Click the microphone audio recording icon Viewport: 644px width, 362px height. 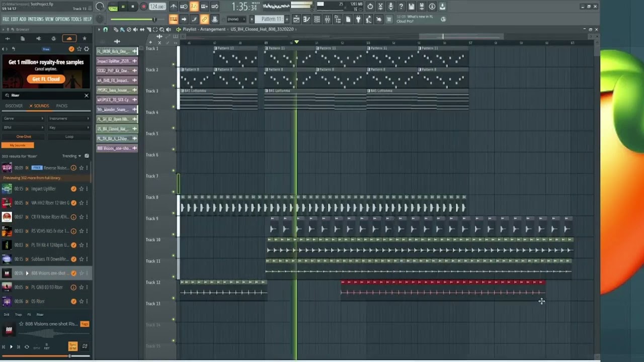390,7
